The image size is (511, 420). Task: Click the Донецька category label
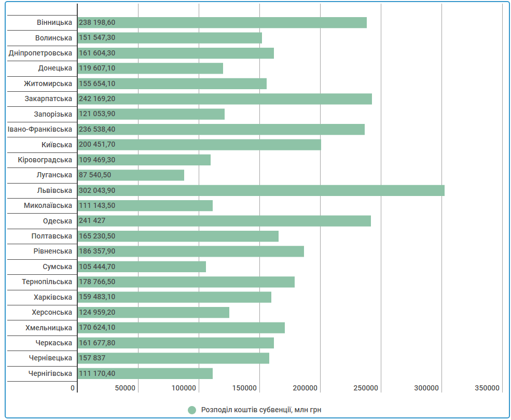coord(55,68)
